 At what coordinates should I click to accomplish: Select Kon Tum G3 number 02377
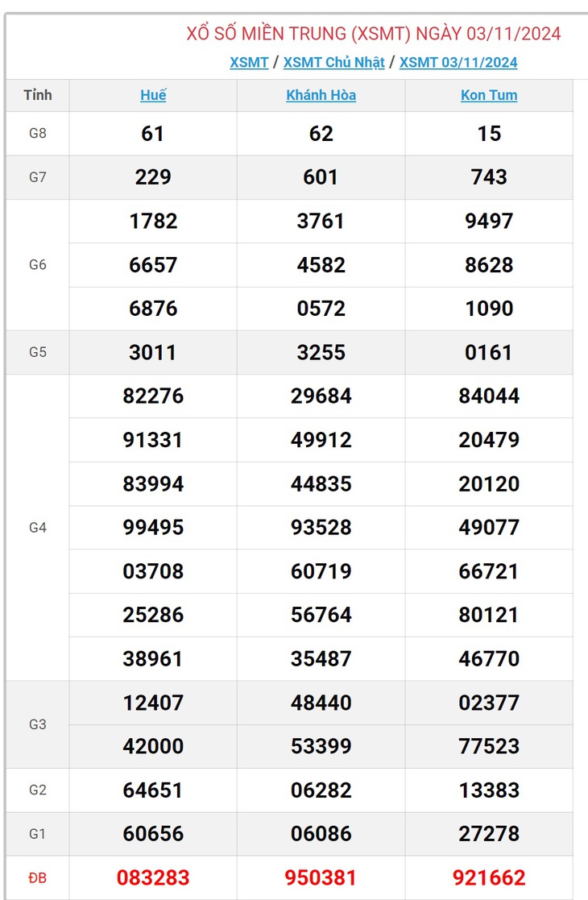point(489,703)
